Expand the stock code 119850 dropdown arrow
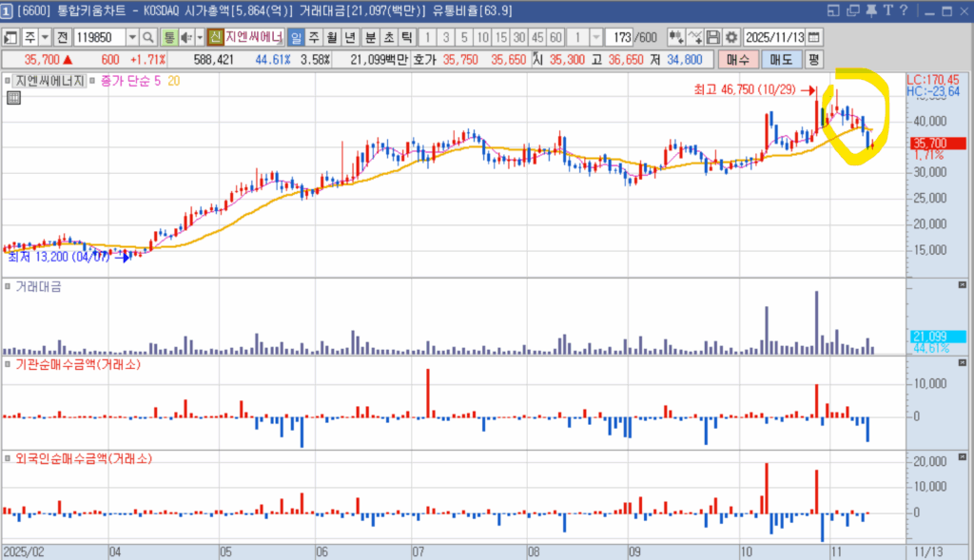 click(x=132, y=37)
